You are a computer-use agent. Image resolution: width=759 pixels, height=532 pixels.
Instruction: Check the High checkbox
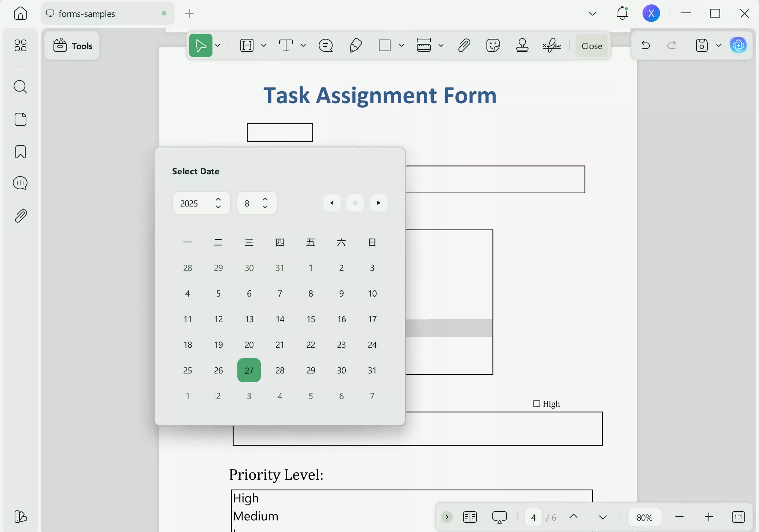pos(537,403)
